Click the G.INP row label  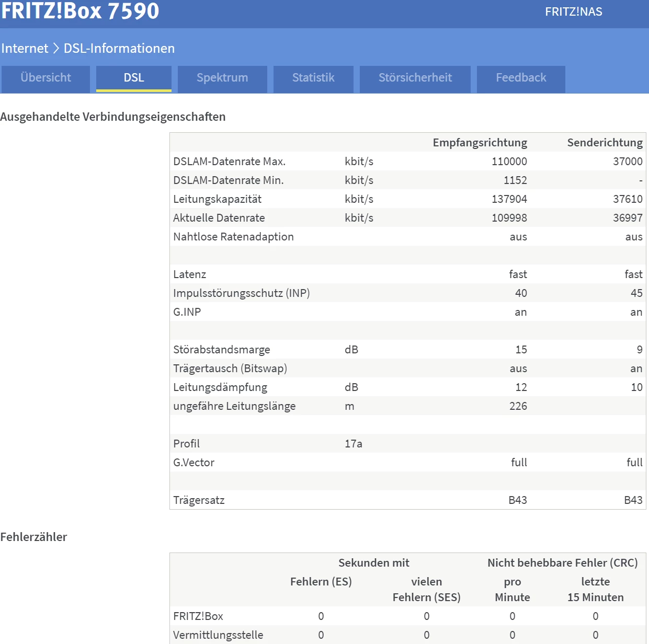(x=187, y=312)
